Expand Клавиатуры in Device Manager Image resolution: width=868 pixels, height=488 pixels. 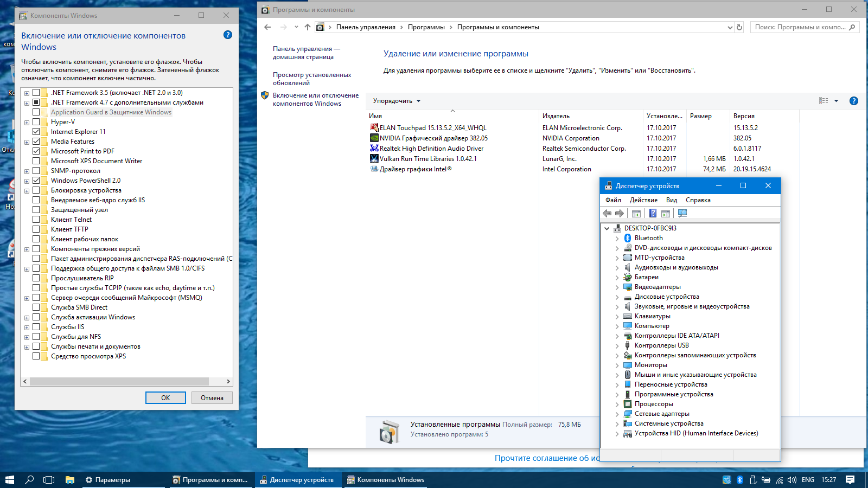pos(617,317)
